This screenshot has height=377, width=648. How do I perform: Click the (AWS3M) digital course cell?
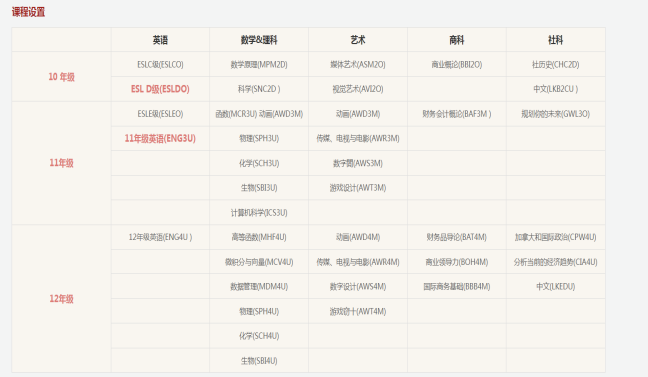click(358, 163)
